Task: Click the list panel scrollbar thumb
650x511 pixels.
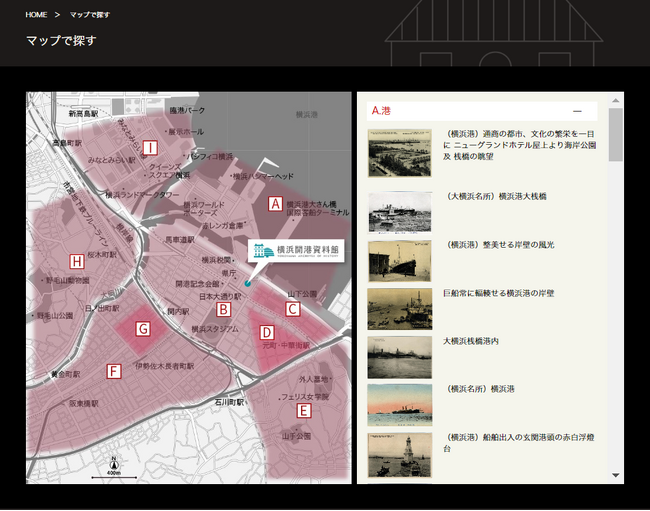Action: pyautogui.click(x=616, y=135)
